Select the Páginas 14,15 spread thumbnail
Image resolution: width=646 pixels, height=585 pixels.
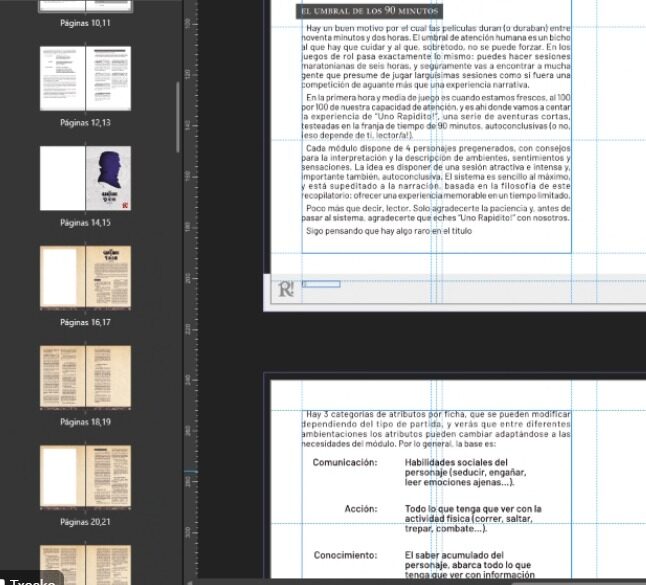[85, 178]
